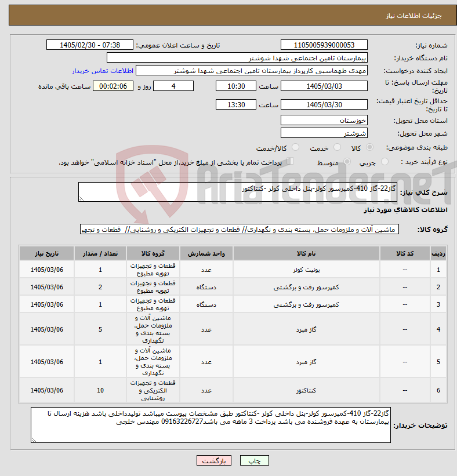457x476 pixels.
Task: Click گاز مبرد in row 4
Action: coord(306,329)
